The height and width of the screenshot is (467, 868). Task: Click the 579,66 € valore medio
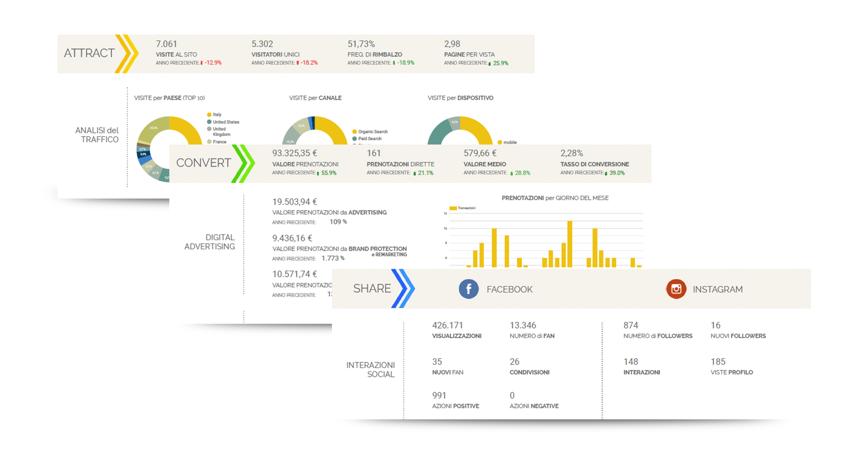[x=480, y=153]
